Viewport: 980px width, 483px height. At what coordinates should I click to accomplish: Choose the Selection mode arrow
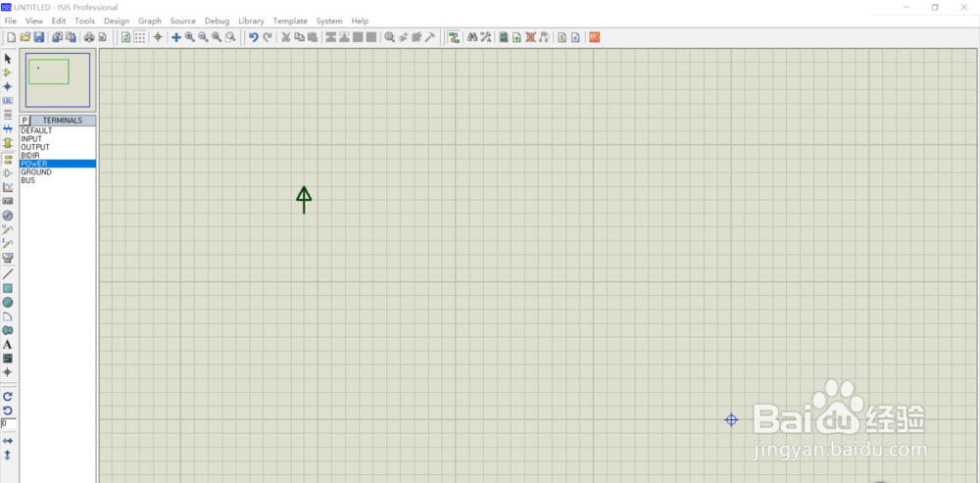coord(8,59)
